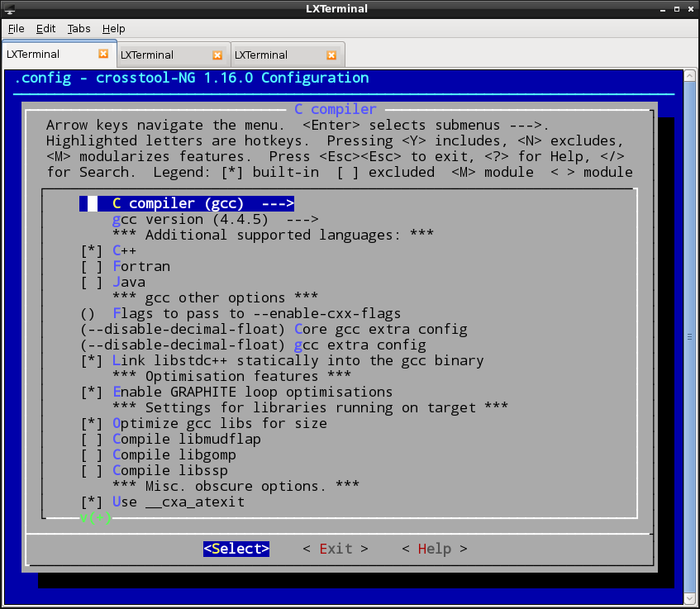This screenshot has height=609, width=700.
Task: Click 'Misc. obscure options.' heading
Action: pyautogui.click(x=236, y=486)
